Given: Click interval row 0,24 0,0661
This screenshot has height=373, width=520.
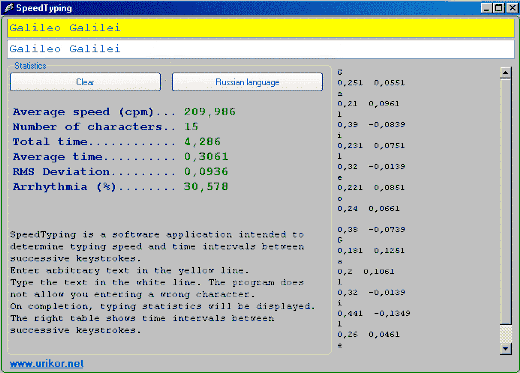Looking at the screenshot, I should pos(368,209).
